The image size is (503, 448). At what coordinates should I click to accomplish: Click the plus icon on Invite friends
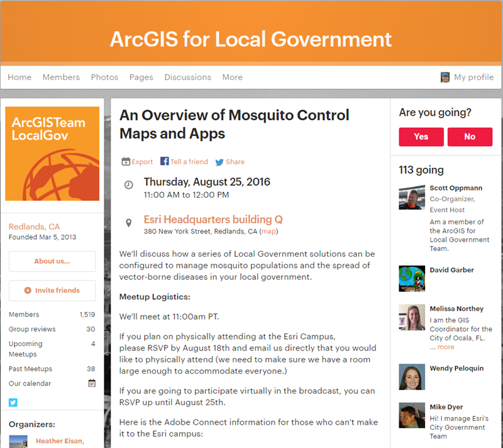point(28,290)
